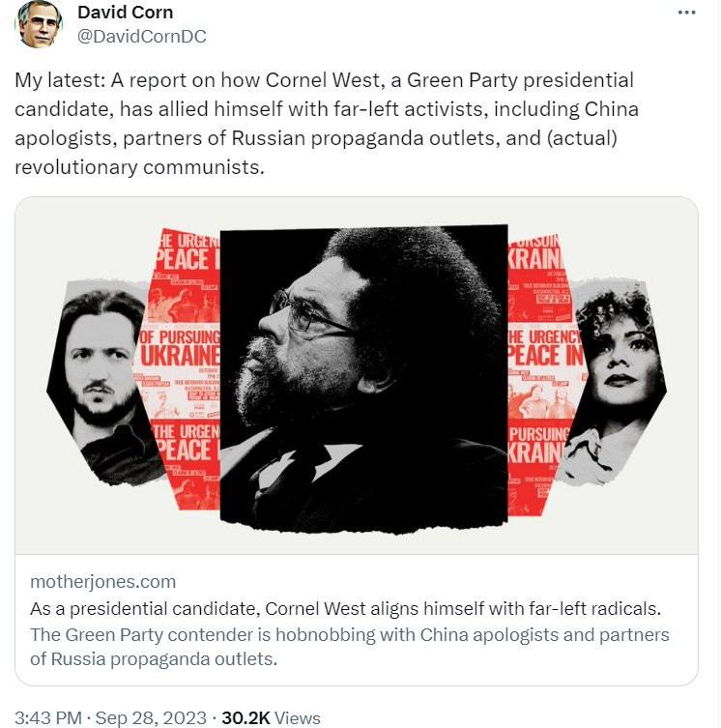Click the card description about Green Party contender
The width and height of the screenshot is (721, 728).
350,647
